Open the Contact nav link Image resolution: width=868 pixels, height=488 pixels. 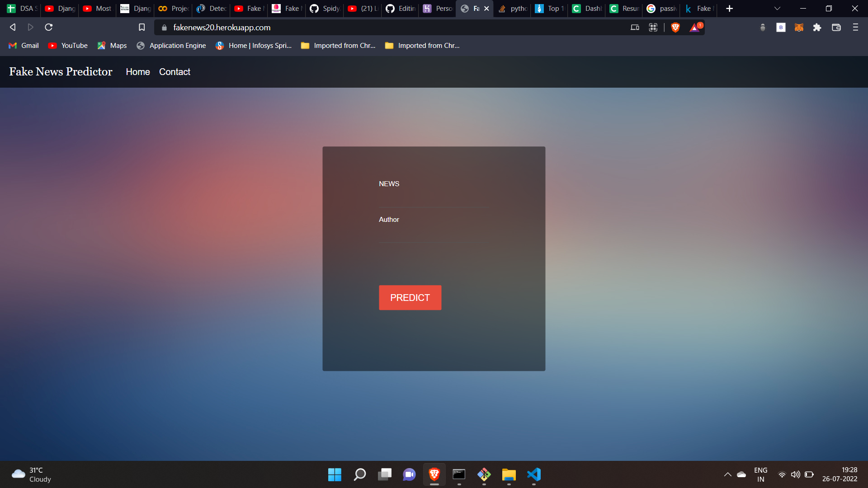point(175,72)
